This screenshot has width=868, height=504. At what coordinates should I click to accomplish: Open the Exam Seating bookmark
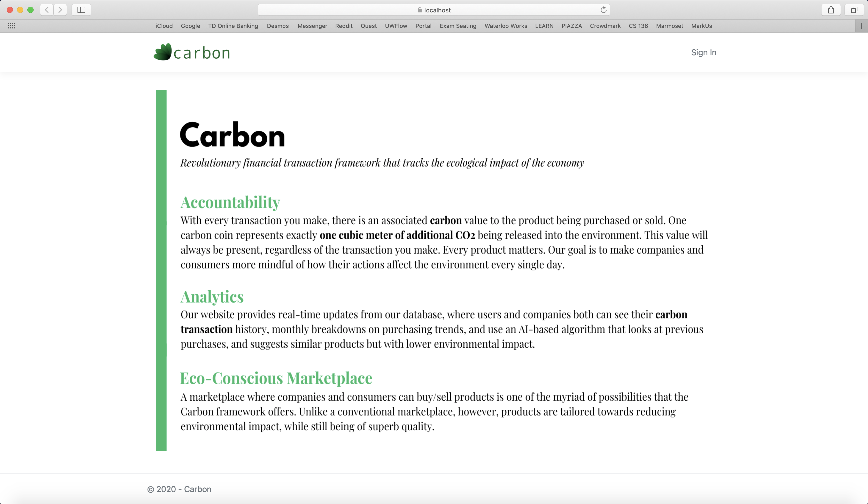click(x=458, y=26)
